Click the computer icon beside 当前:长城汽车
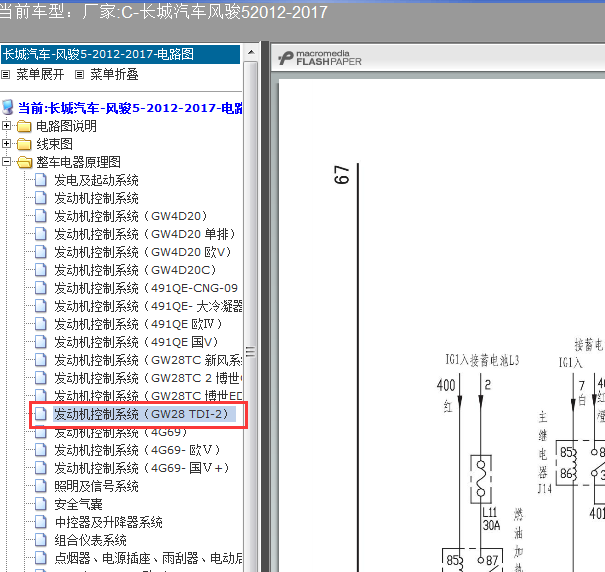 click(8, 108)
